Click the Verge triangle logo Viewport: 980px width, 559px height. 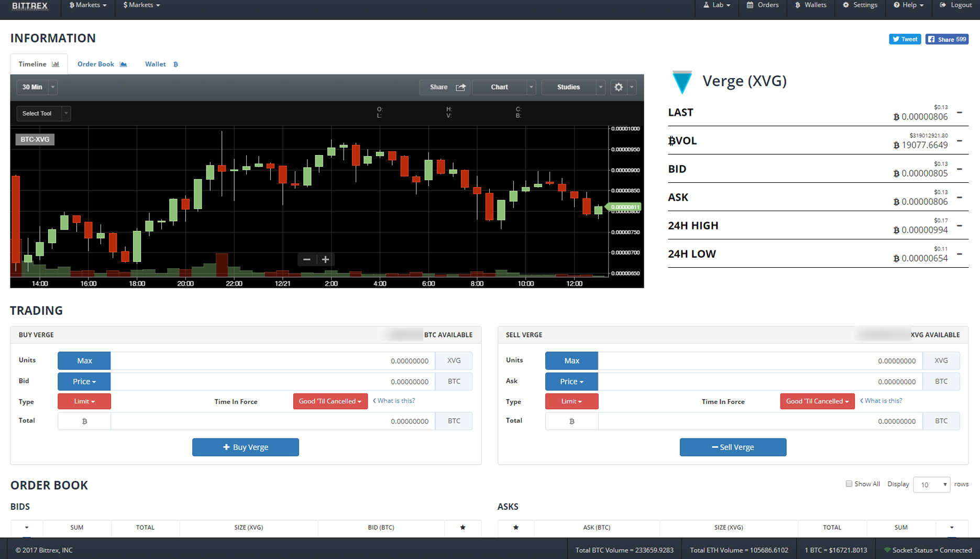tap(682, 82)
